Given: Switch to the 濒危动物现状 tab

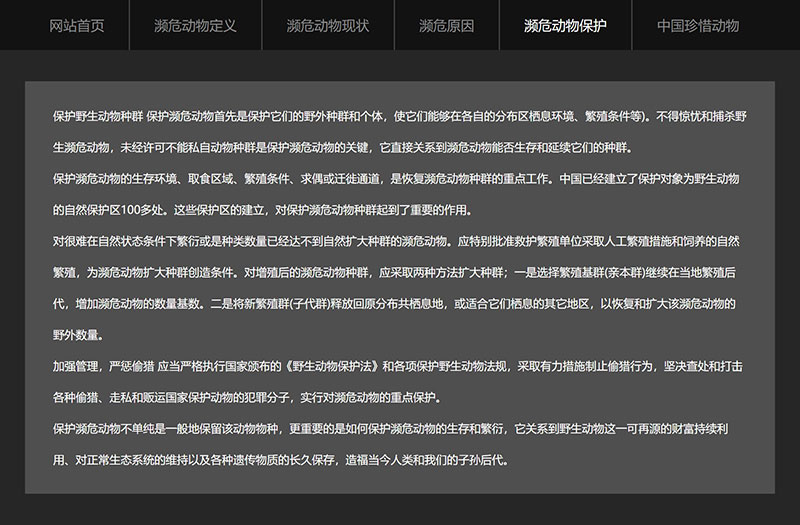Looking at the screenshot, I should 327,25.
